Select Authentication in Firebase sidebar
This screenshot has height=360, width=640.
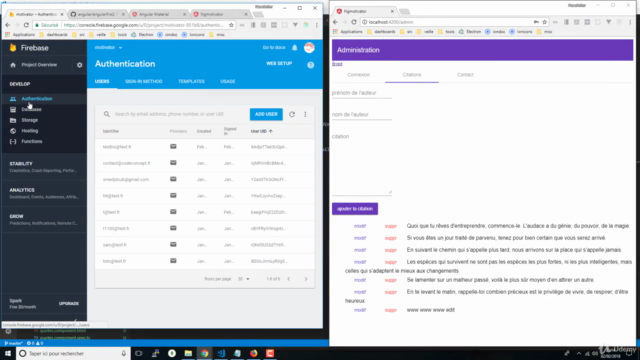pyautogui.click(x=37, y=99)
